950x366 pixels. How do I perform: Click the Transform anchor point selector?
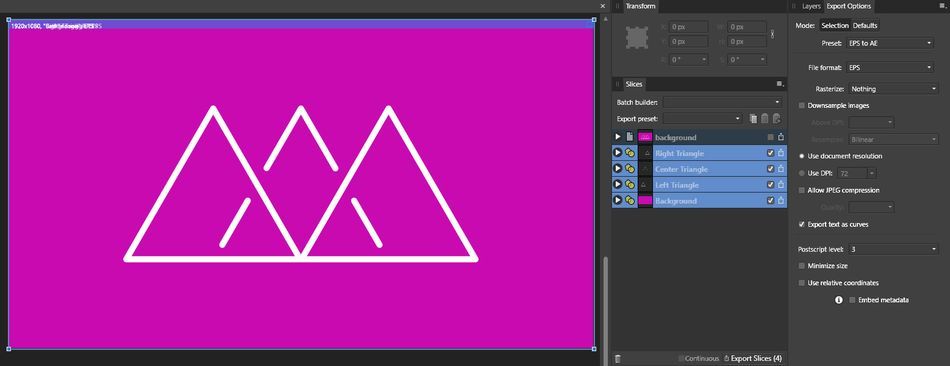[x=637, y=38]
